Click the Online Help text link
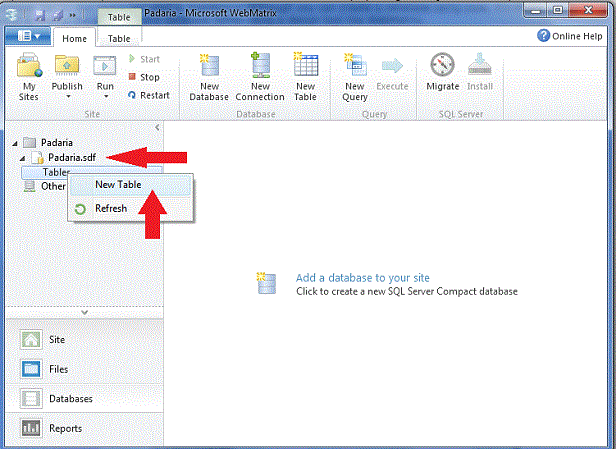The image size is (616, 449). click(577, 36)
